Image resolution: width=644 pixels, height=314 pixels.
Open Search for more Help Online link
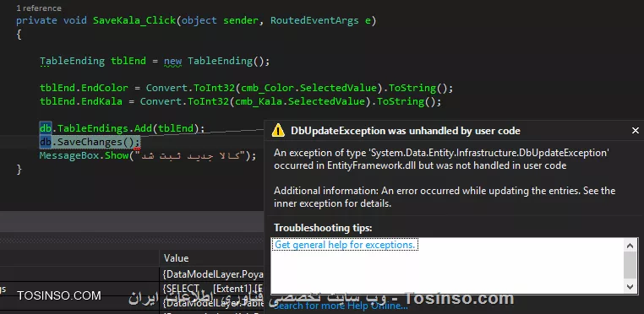(x=341, y=306)
